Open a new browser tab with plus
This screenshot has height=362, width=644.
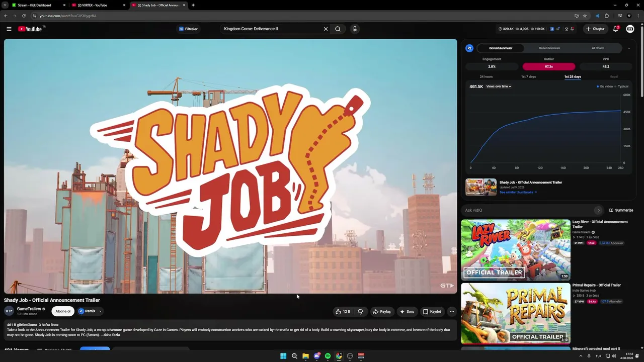pyautogui.click(x=193, y=5)
